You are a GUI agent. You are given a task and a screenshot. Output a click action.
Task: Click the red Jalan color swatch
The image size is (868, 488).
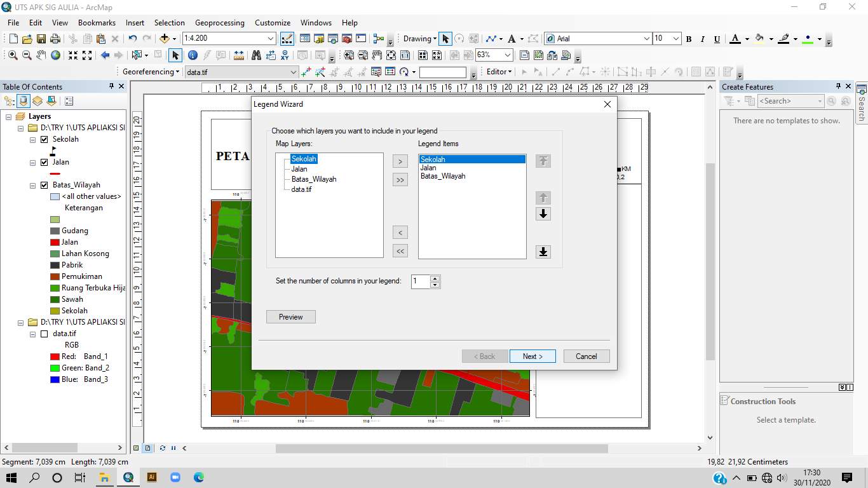(55, 242)
